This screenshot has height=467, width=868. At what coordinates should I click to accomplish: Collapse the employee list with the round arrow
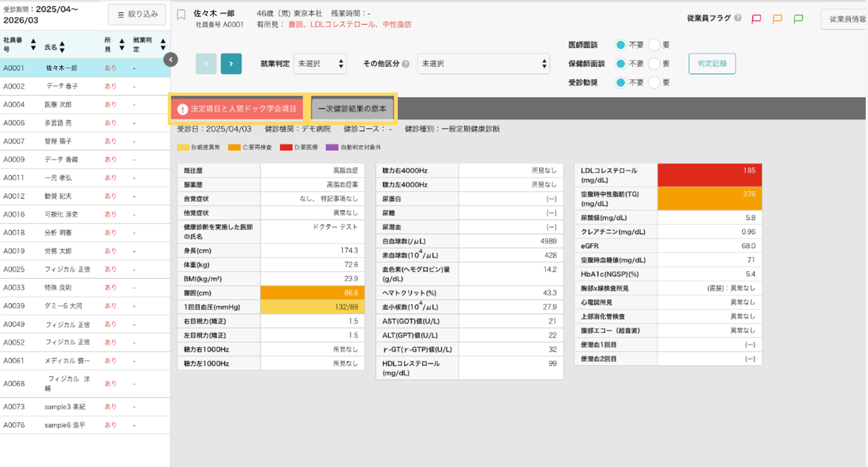tap(170, 59)
